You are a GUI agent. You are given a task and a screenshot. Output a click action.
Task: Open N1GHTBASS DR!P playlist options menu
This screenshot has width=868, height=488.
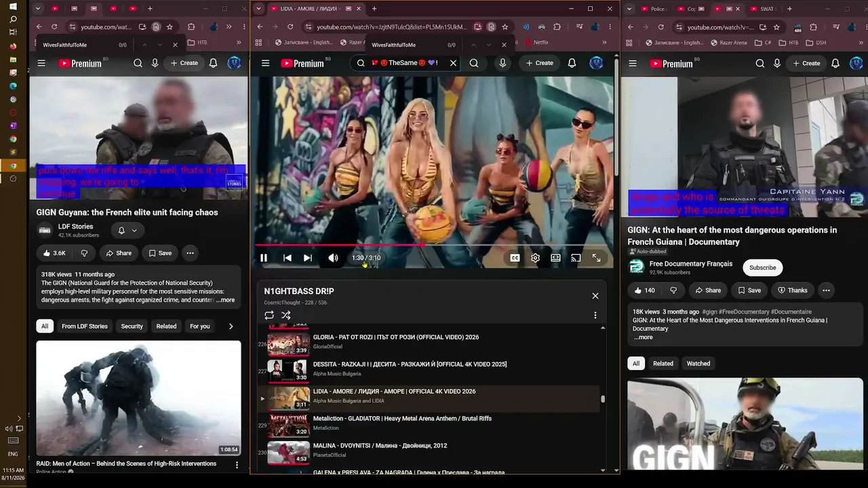tap(595, 315)
